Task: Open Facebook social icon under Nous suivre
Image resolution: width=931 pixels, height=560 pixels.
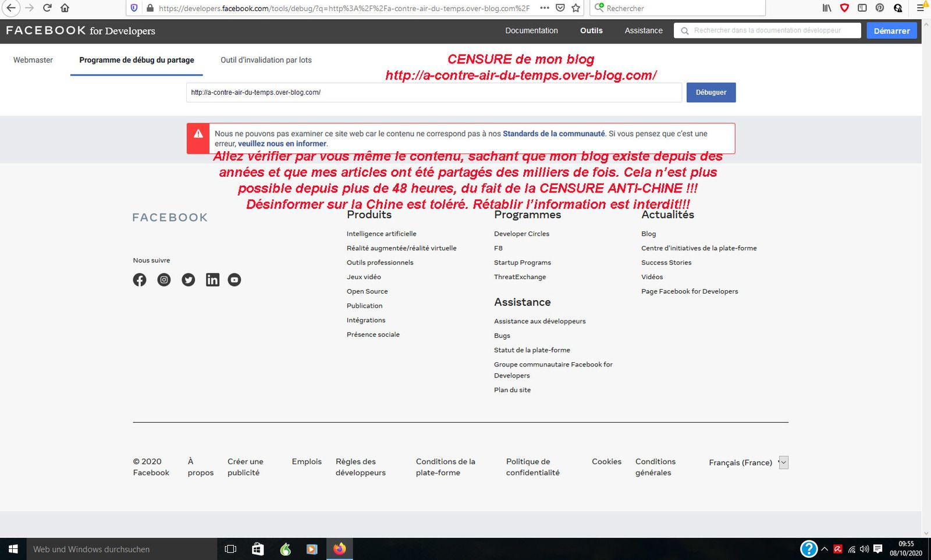Action: click(x=140, y=280)
